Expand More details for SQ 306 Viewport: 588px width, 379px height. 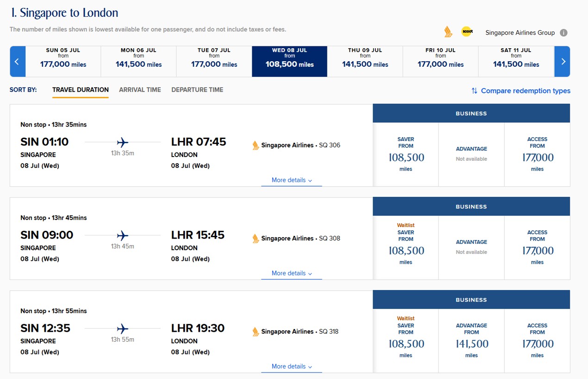click(291, 180)
